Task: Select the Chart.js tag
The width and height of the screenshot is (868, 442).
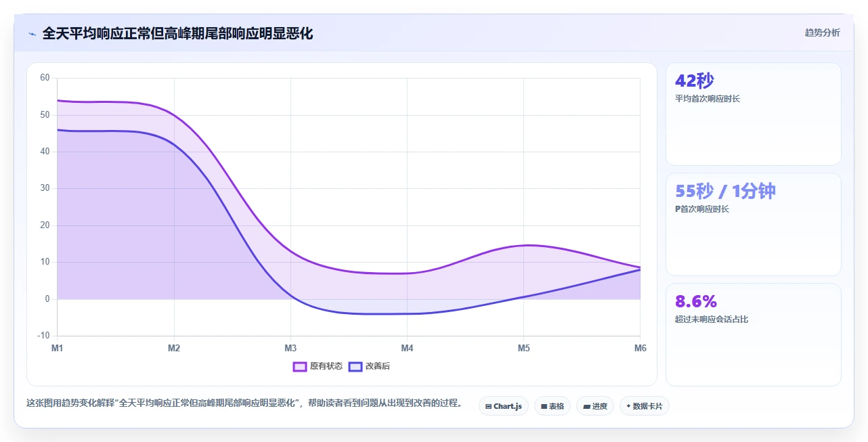Action: click(504, 406)
